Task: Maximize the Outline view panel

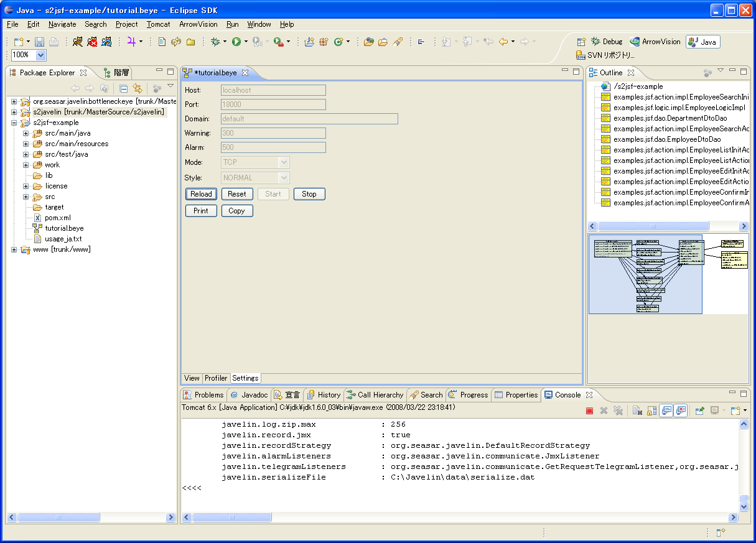Action: [x=744, y=72]
